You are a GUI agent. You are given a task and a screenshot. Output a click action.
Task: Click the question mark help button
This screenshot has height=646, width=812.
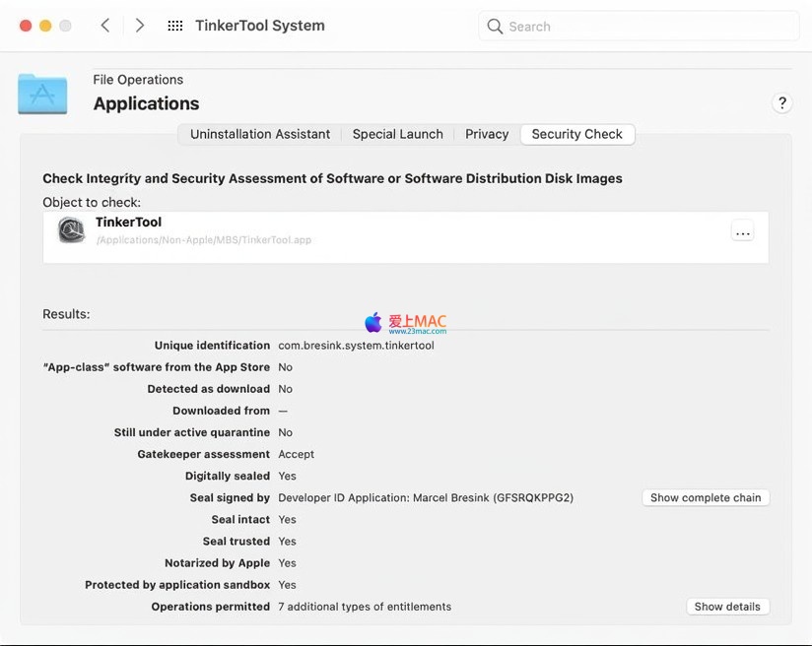(x=781, y=103)
